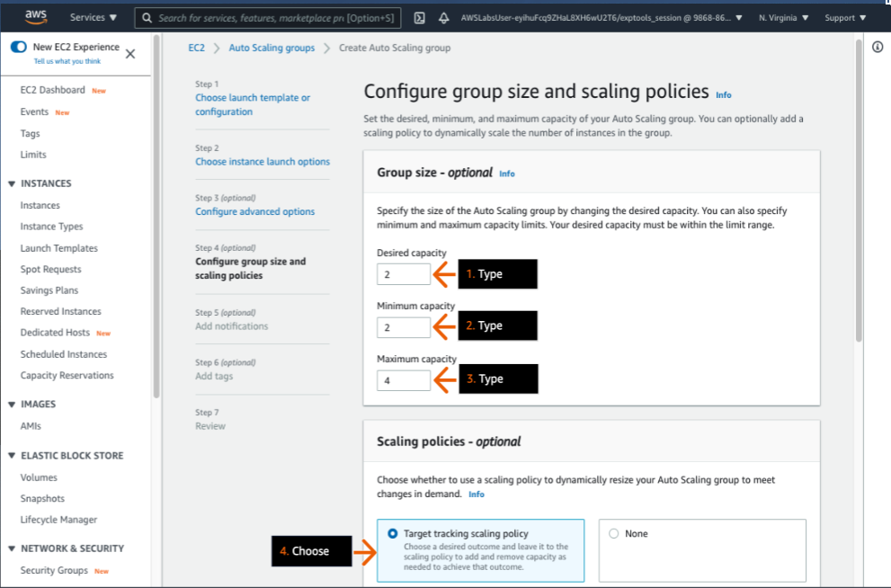
Task: Open the CloudShell terminal icon
Action: coord(417,16)
